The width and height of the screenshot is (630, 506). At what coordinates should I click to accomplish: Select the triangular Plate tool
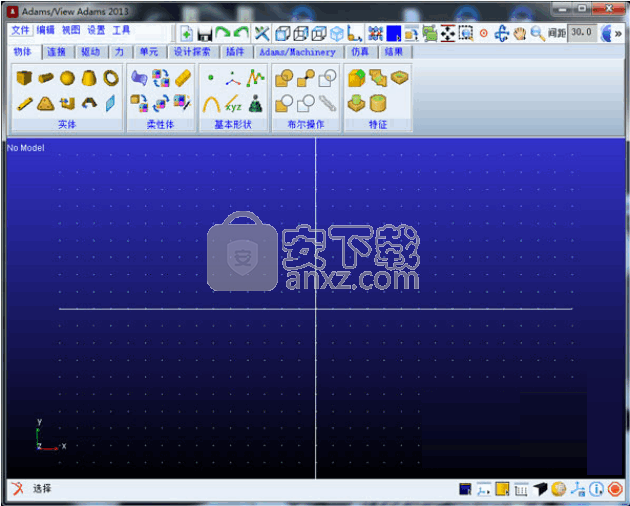point(46,104)
